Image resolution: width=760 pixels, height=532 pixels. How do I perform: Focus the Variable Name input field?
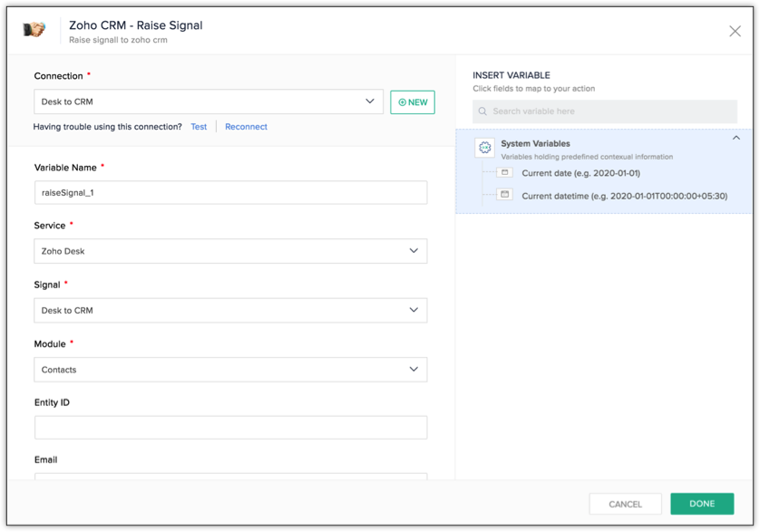pos(230,193)
